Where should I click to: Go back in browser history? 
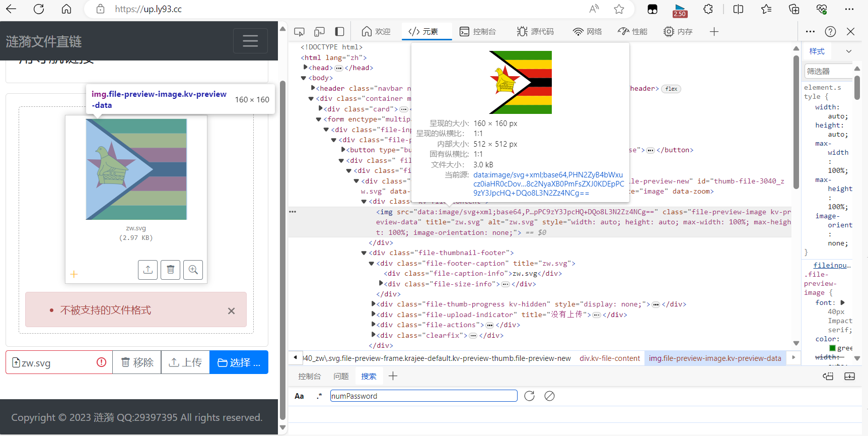tap(11, 9)
